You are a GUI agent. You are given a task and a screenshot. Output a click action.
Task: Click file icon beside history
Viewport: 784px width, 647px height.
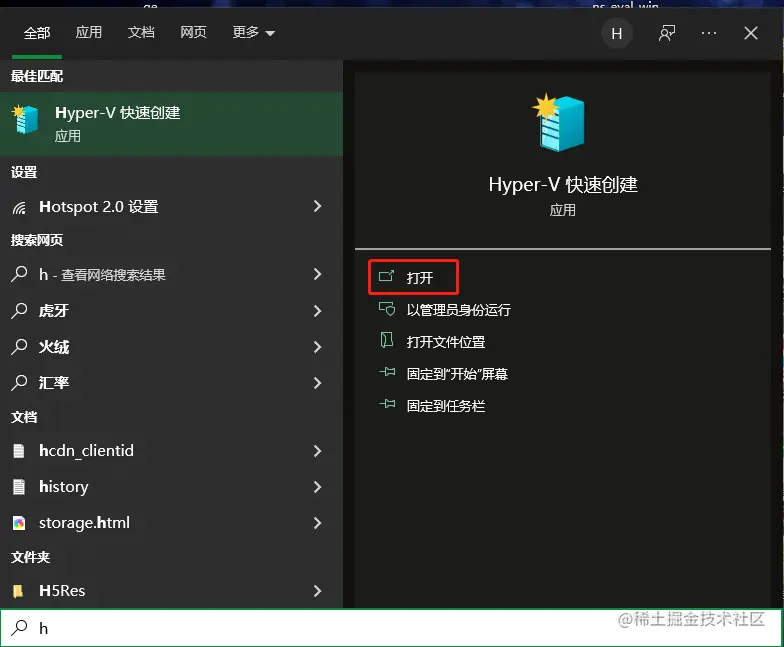click(18, 487)
